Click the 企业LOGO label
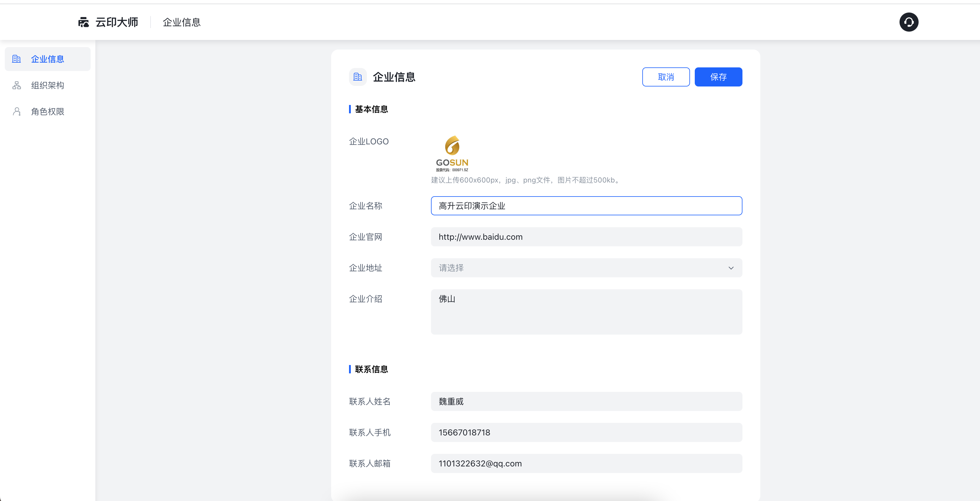 (x=369, y=142)
